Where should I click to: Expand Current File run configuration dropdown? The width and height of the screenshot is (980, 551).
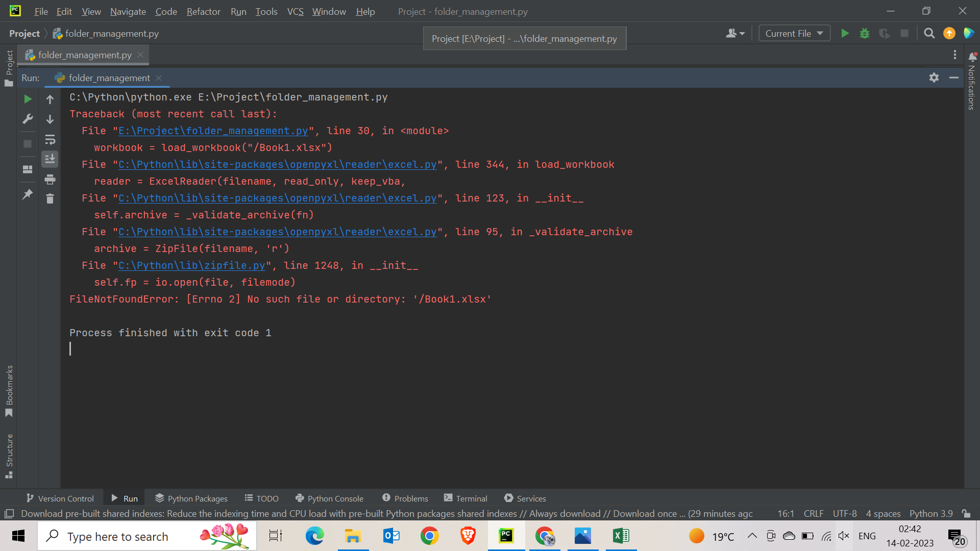click(x=794, y=33)
